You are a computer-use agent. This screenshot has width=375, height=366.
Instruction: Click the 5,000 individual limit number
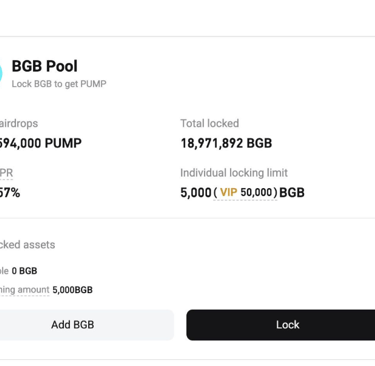coord(196,193)
